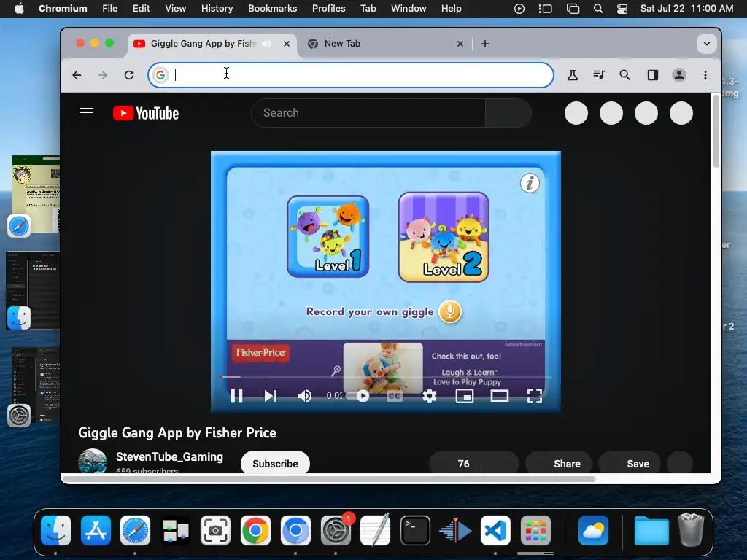Click the page vertical scrollbar
Image resolution: width=747 pixels, height=560 pixels.
point(716,133)
